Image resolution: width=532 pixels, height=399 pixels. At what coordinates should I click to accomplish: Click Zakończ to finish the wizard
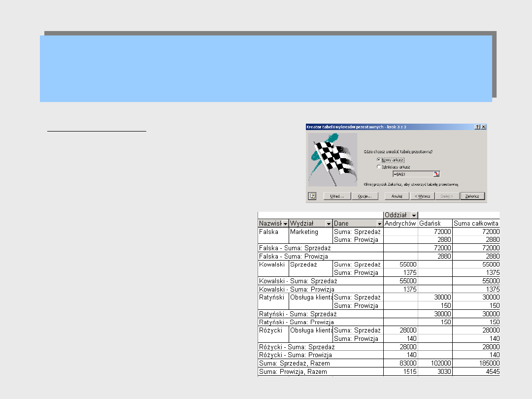(x=472, y=196)
